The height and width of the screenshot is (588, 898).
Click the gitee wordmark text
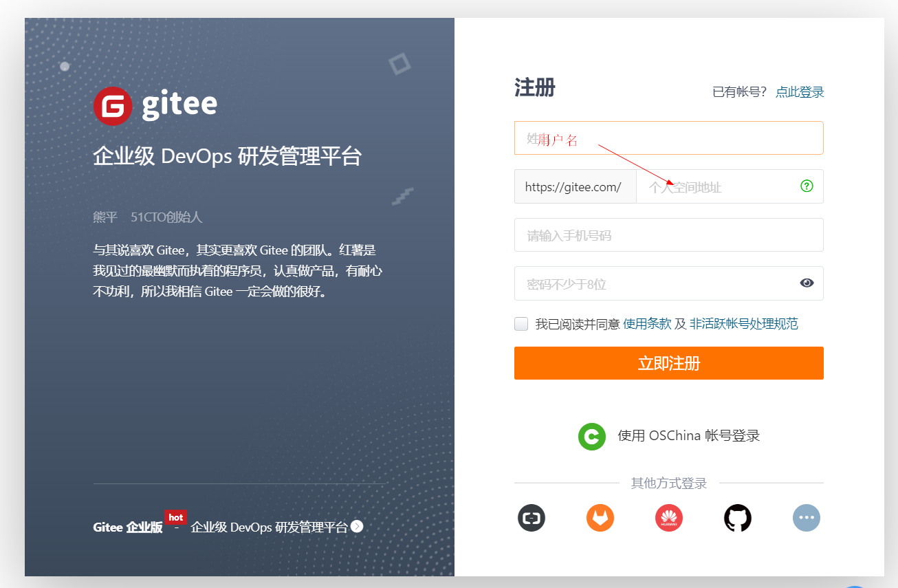[179, 105]
